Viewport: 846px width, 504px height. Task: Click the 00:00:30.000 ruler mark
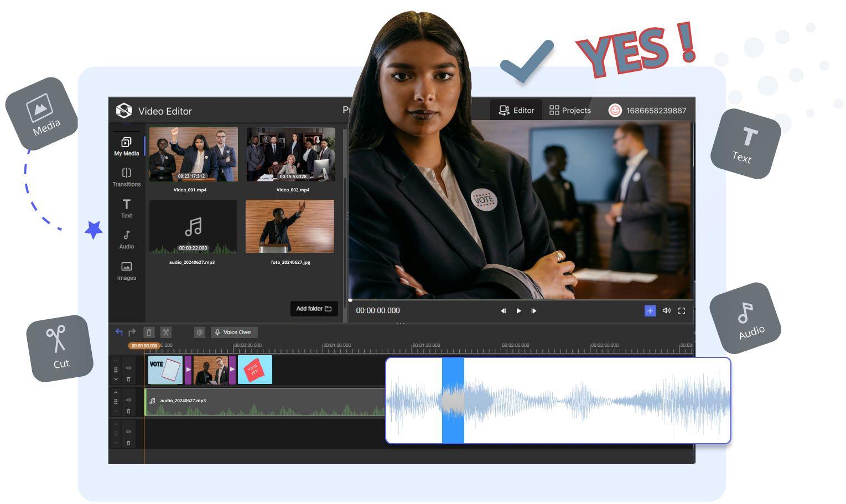click(248, 345)
